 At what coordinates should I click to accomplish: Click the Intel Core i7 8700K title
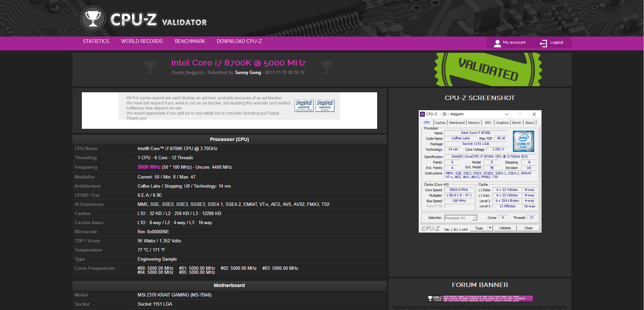click(238, 63)
